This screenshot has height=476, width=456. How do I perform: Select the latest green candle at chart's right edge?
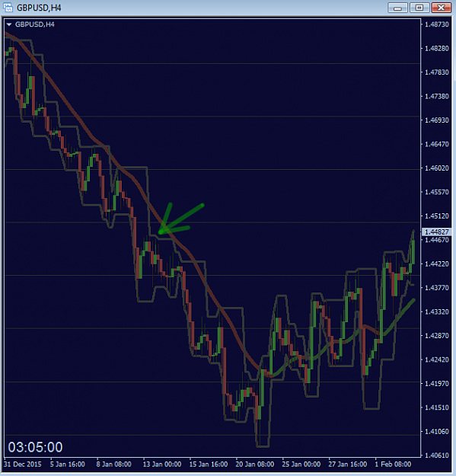413,252
